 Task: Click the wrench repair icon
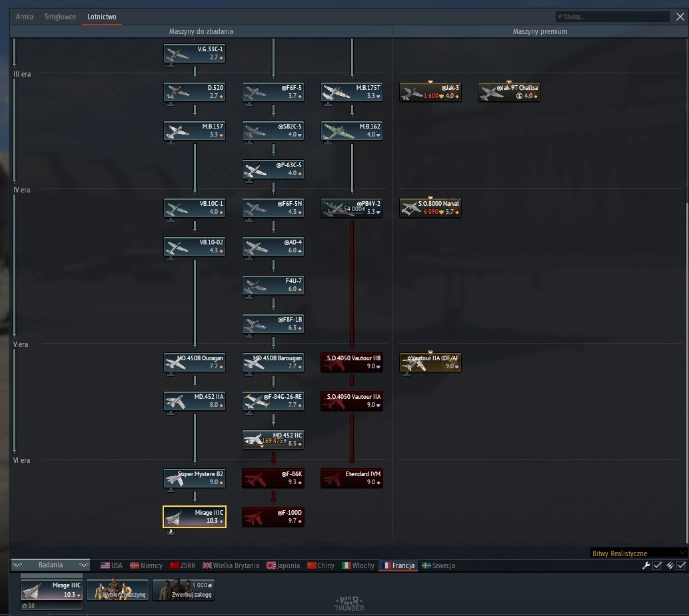click(x=646, y=565)
